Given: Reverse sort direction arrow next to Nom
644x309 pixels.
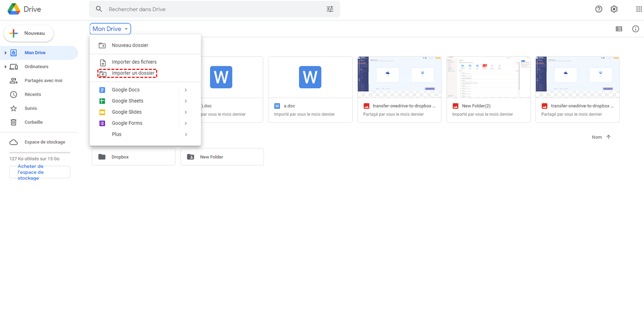Looking at the screenshot, I should (608, 137).
